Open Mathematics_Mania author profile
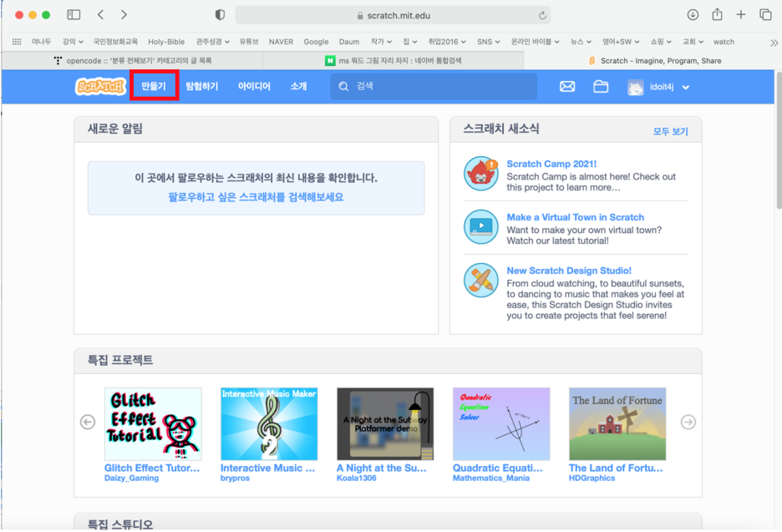The width and height of the screenshot is (782, 532). (491, 479)
